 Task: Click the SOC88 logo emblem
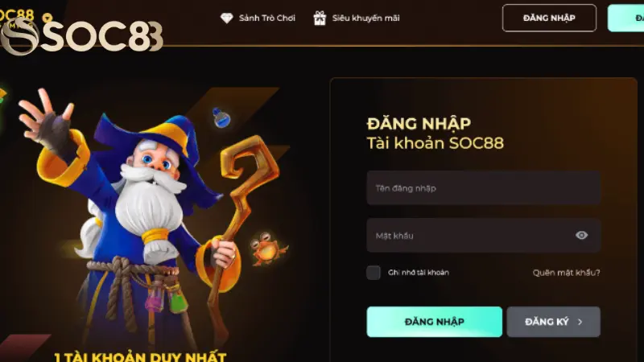click(19, 37)
